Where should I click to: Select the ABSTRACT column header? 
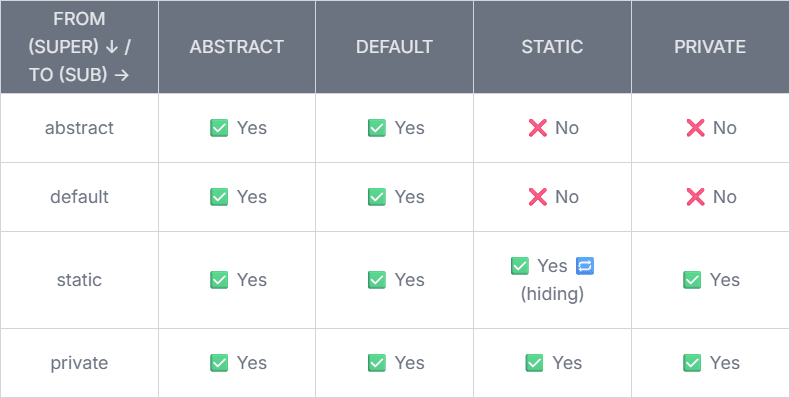pos(237,47)
